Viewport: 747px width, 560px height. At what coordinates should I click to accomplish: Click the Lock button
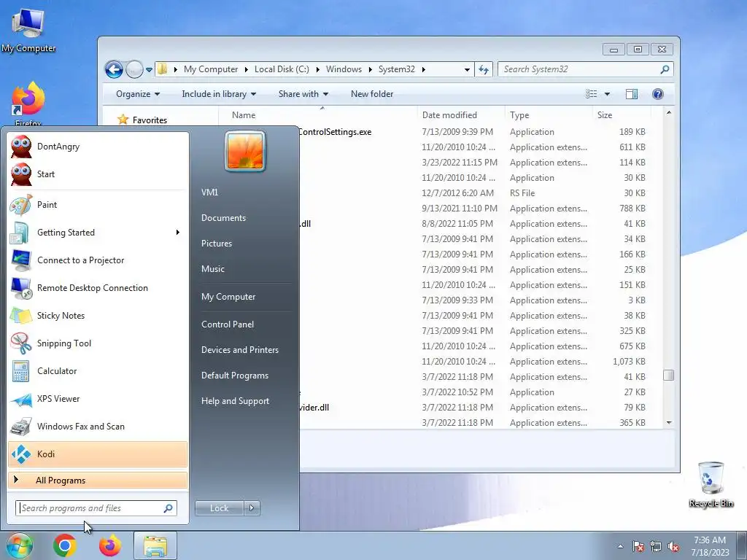(x=219, y=508)
